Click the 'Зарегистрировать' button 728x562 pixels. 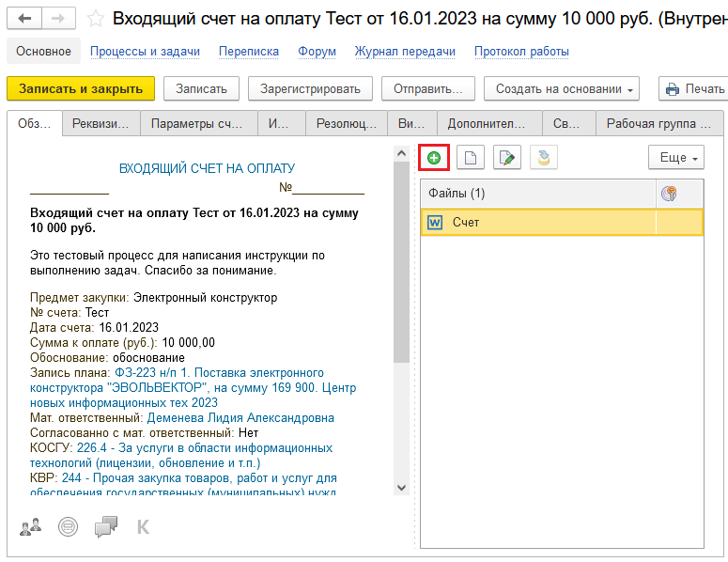pyautogui.click(x=310, y=89)
